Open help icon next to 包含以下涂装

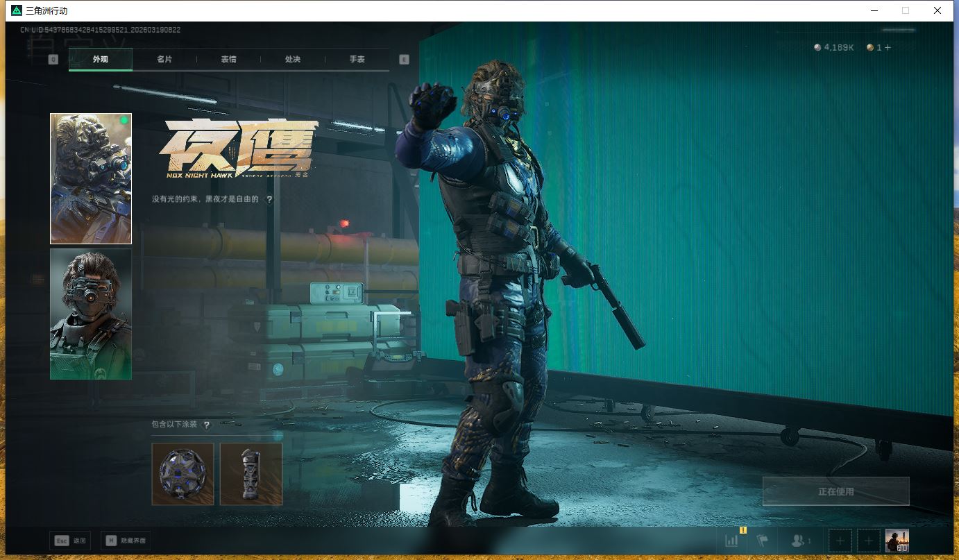pyautogui.click(x=206, y=425)
